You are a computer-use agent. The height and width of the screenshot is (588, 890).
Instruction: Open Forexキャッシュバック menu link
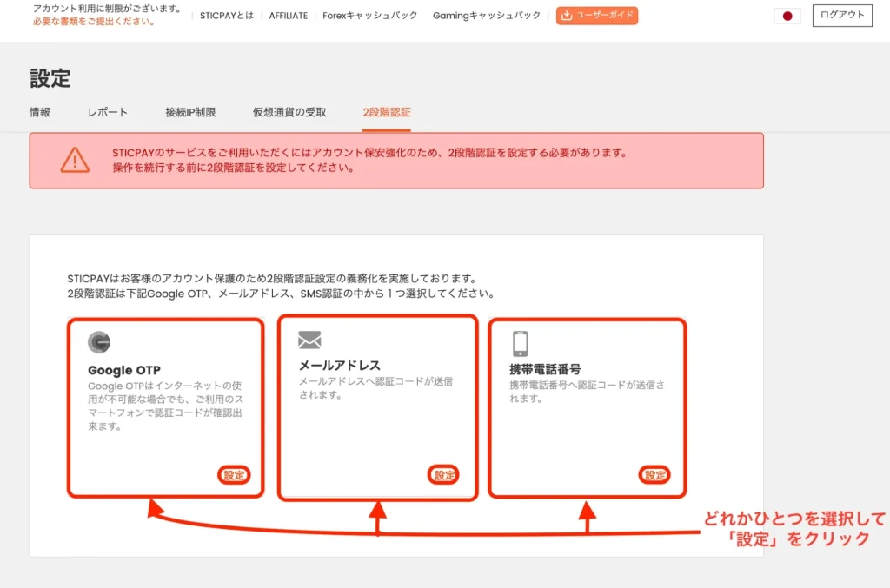tap(370, 16)
